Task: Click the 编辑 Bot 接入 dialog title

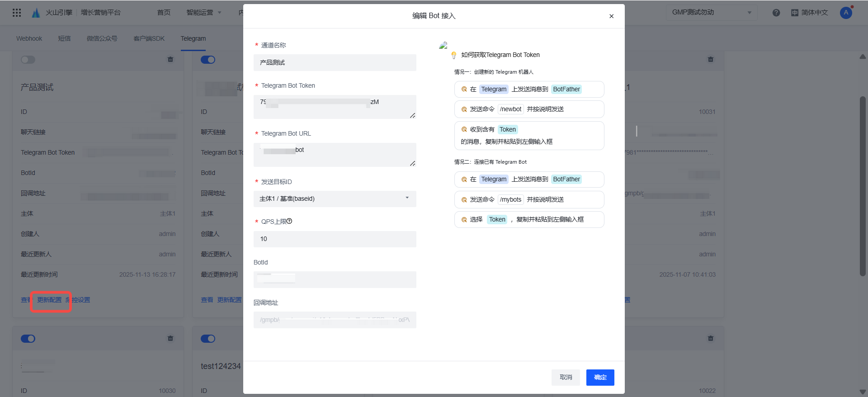Action: 434,16
